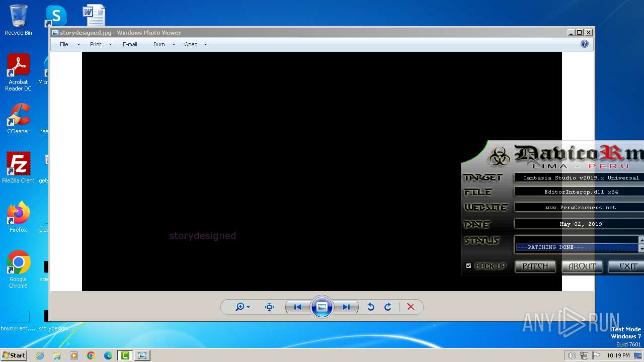The width and height of the screenshot is (644, 362).
Task: Click the E-mail menu item
Action: click(x=130, y=44)
